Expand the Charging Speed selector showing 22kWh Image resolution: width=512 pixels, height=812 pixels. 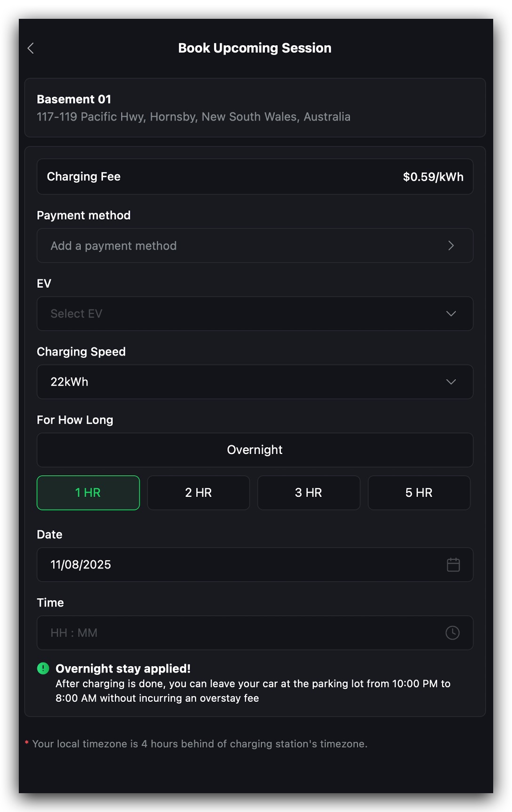(x=255, y=382)
